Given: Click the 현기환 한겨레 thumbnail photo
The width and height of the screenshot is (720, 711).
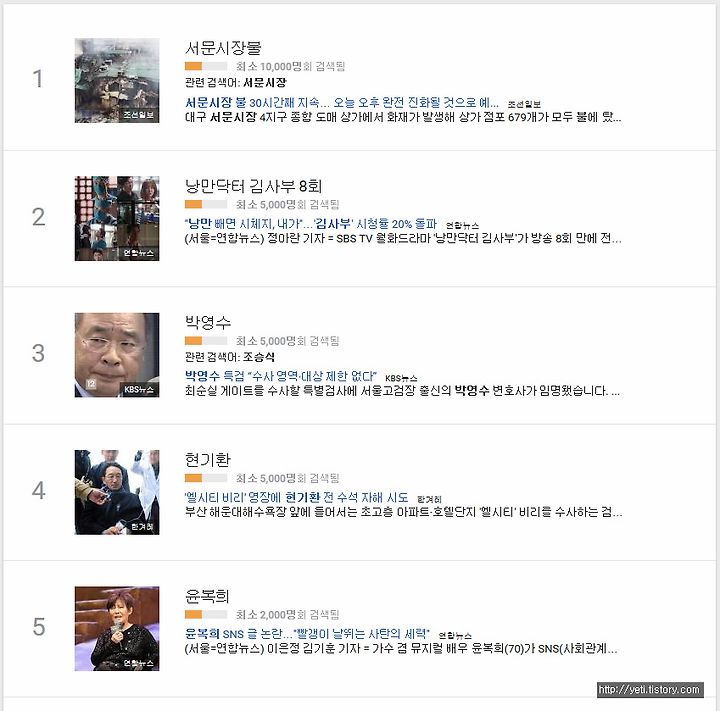Looking at the screenshot, I should 117,492.
